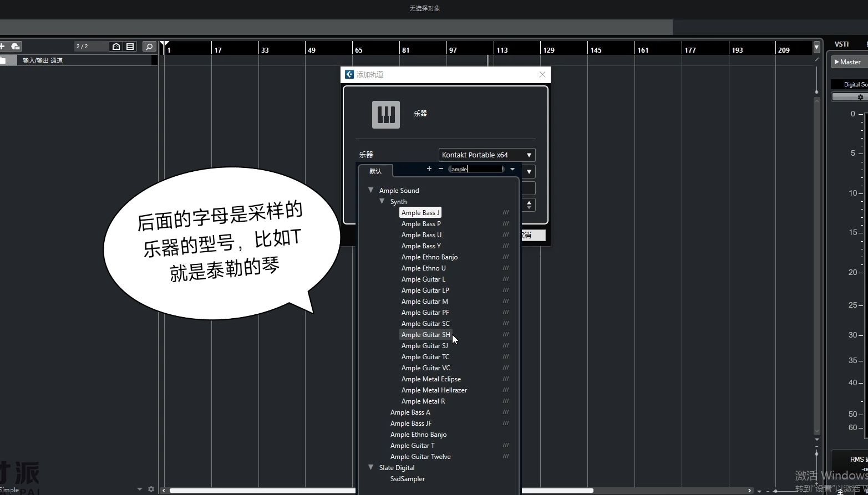Select Ample Bass Y
Viewport: 868px width, 495px height.
pos(421,246)
